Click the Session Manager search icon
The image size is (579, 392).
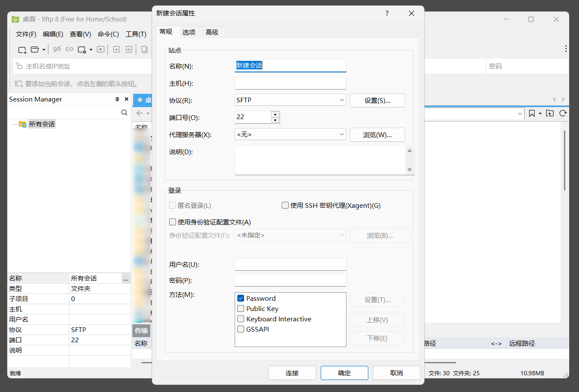click(x=124, y=113)
